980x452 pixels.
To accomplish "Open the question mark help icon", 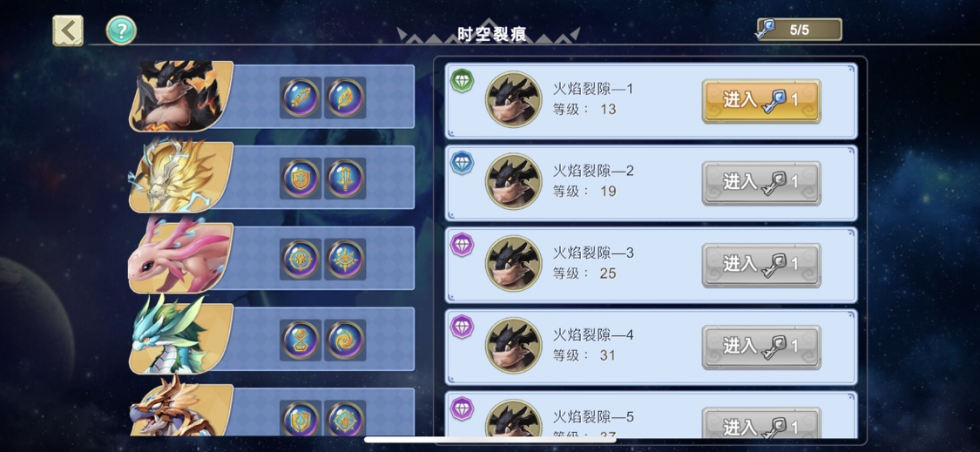I will 120,30.
